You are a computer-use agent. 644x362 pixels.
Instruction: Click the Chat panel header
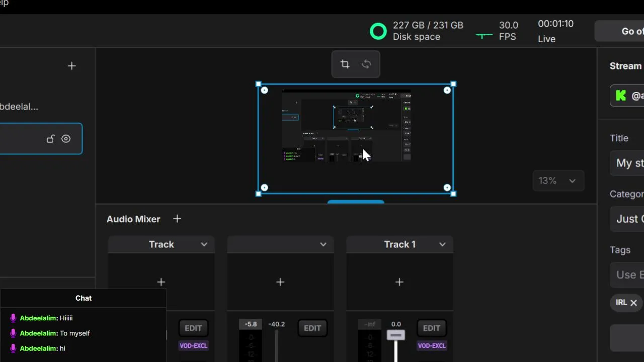click(x=84, y=298)
